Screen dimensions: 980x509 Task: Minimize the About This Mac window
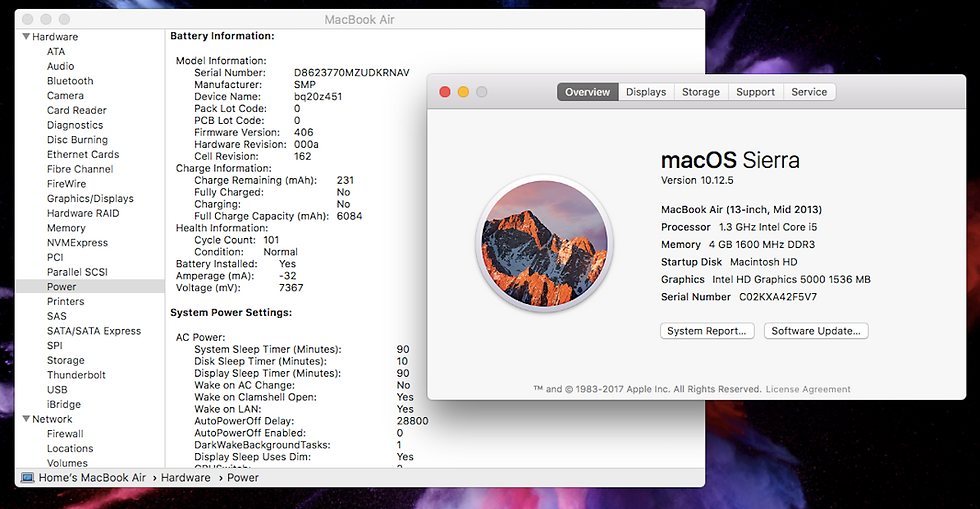tap(463, 92)
